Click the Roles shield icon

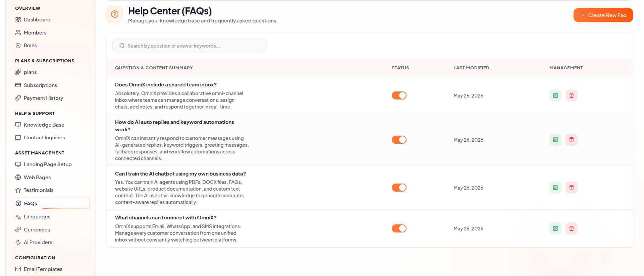click(18, 46)
